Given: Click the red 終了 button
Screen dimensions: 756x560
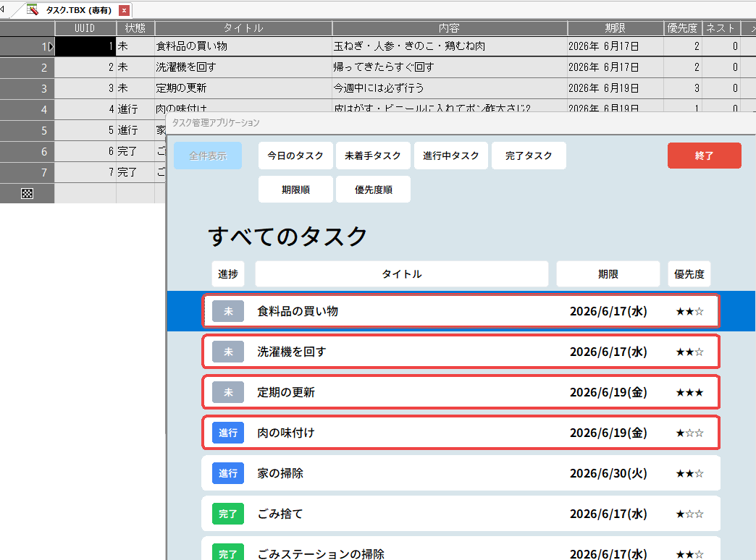Looking at the screenshot, I should pos(705,156).
